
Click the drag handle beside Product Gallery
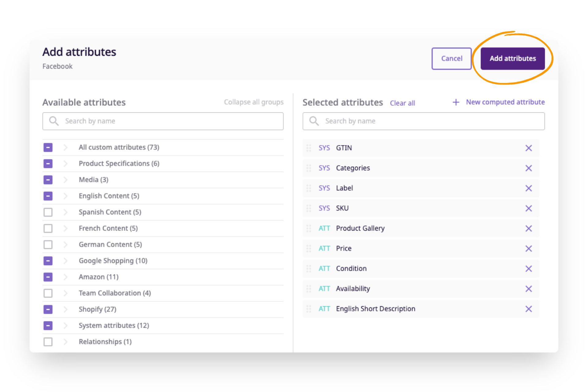[309, 228]
